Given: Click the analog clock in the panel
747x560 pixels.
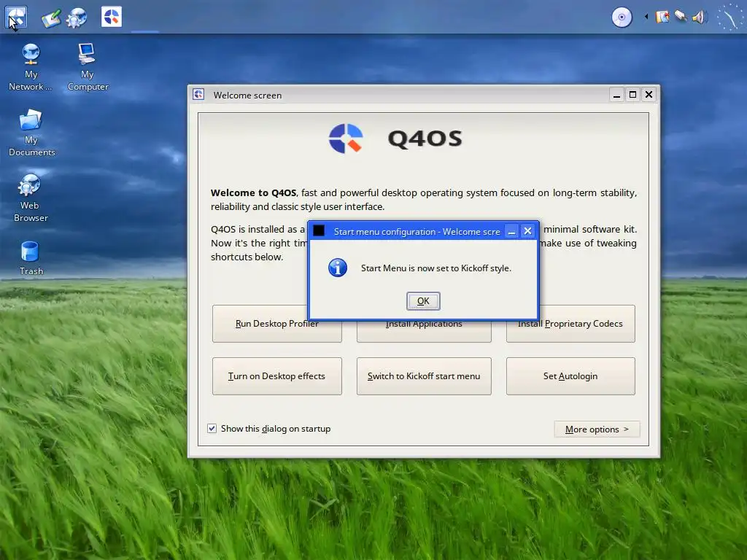Looking at the screenshot, I should 729,17.
